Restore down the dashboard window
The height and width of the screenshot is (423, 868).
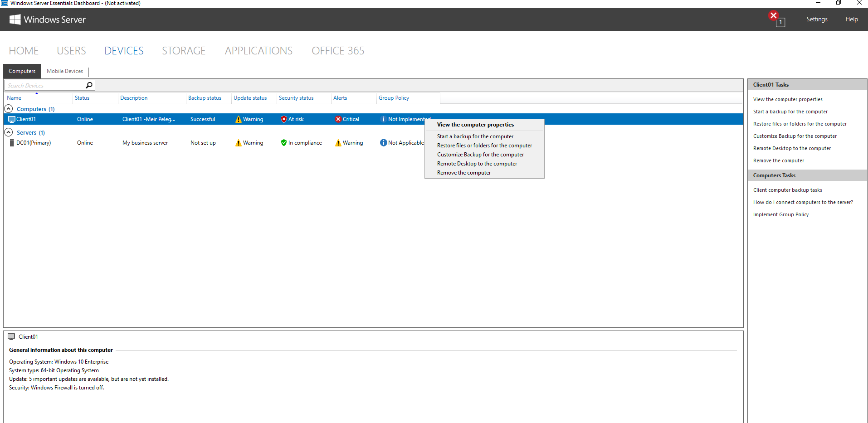click(x=839, y=3)
